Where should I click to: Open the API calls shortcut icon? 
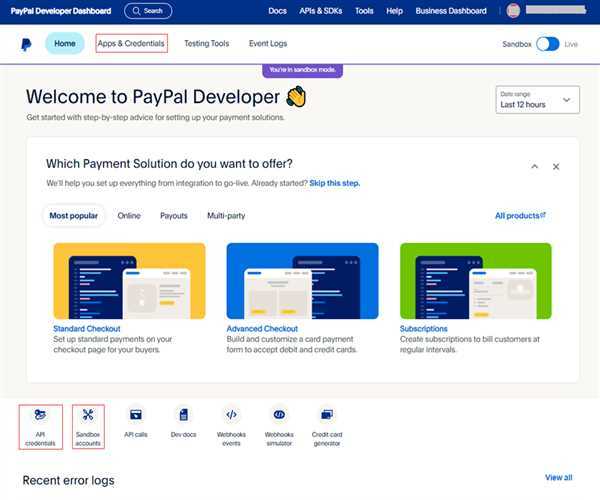pyautogui.click(x=136, y=415)
